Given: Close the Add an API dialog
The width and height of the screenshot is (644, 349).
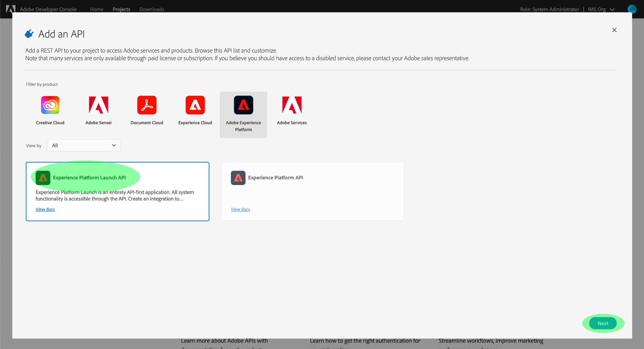Looking at the screenshot, I should 614,30.
